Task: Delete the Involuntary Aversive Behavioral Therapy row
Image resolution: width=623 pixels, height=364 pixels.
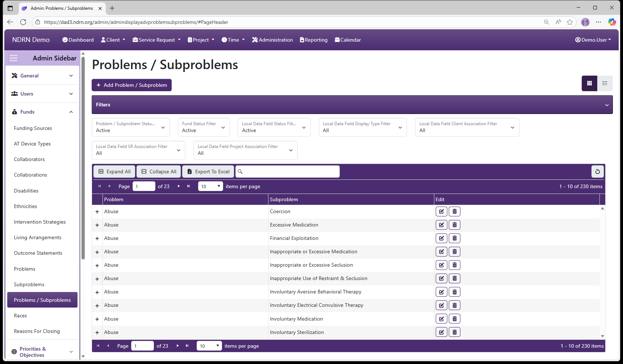Action: coord(454,292)
